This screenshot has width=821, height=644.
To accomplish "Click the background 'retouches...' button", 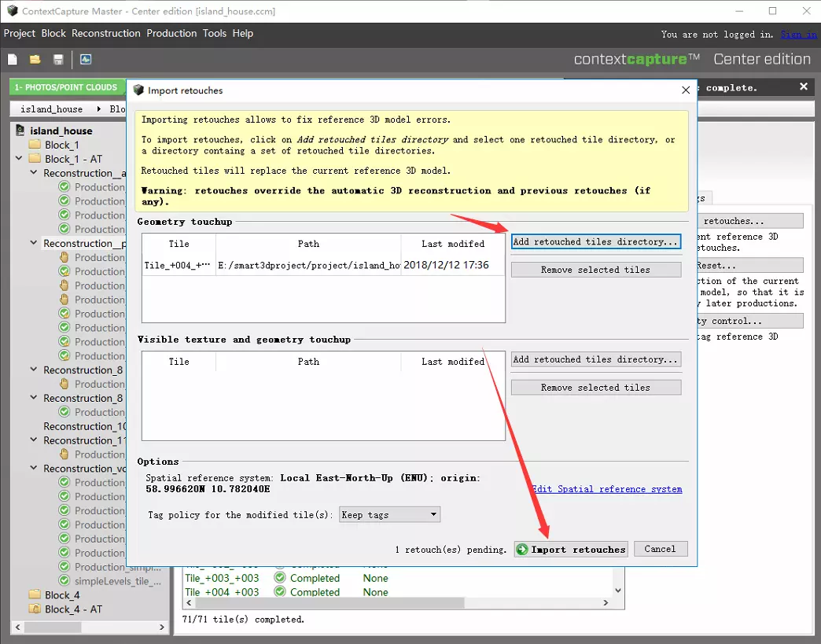I will click(x=750, y=221).
